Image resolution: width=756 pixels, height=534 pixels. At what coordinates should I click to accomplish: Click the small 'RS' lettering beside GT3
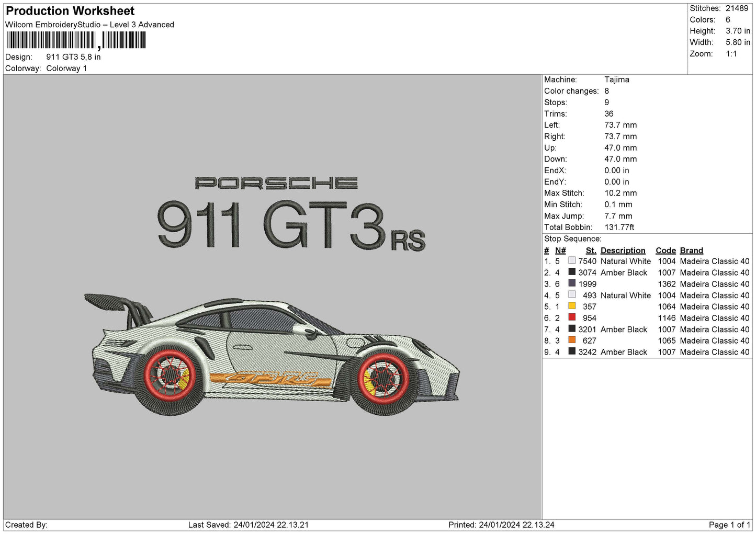(409, 241)
